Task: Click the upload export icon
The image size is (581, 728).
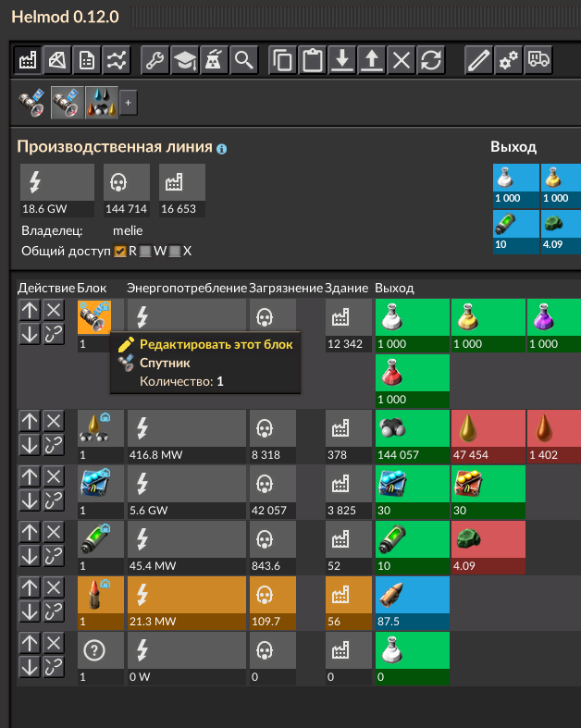Action: [x=372, y=60]
